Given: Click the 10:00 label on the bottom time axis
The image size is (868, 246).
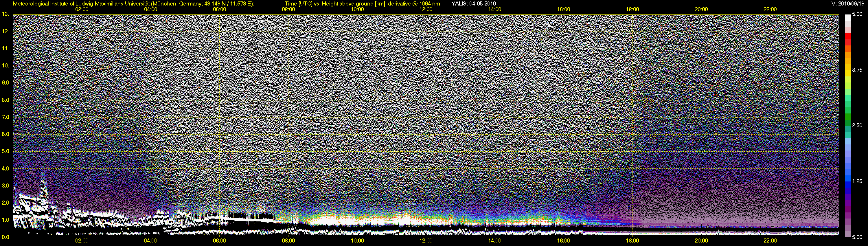Looking at the screenshot, I should click(x=357, y=241).
